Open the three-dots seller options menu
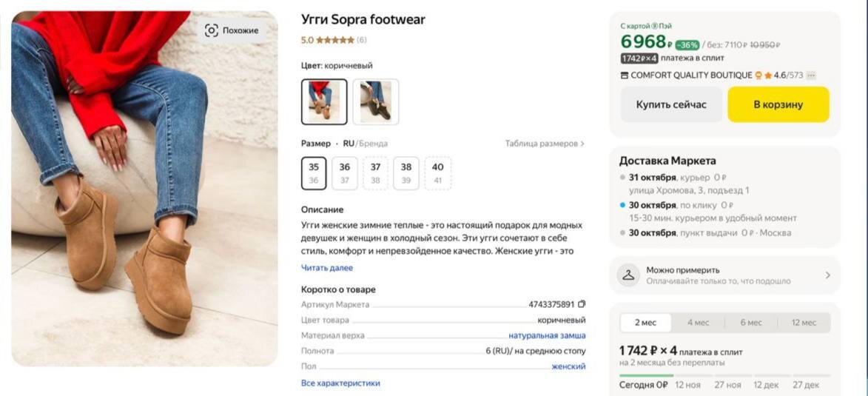Viewport: 868px width, 396px height. point(811,75)
